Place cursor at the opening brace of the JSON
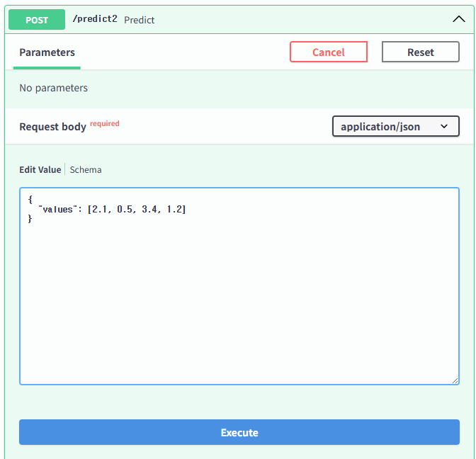The width and height of the screenshot is (476, 459). 30,200
